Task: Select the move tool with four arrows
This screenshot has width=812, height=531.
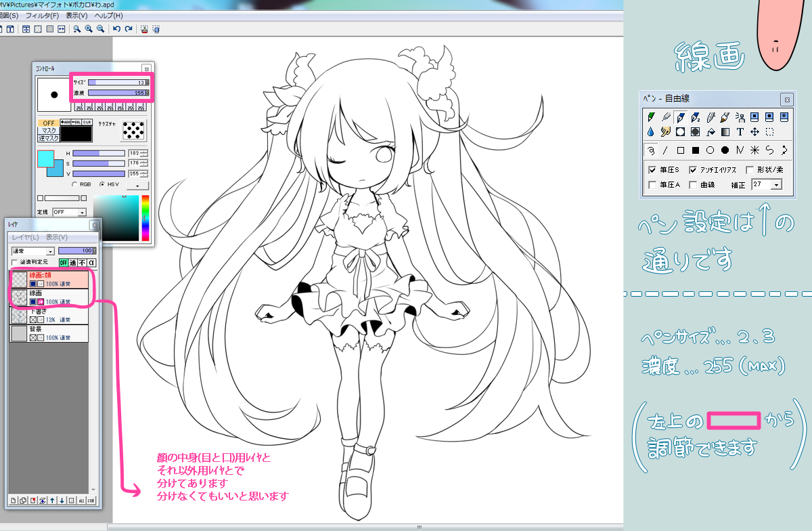Action: click(754, 131)
